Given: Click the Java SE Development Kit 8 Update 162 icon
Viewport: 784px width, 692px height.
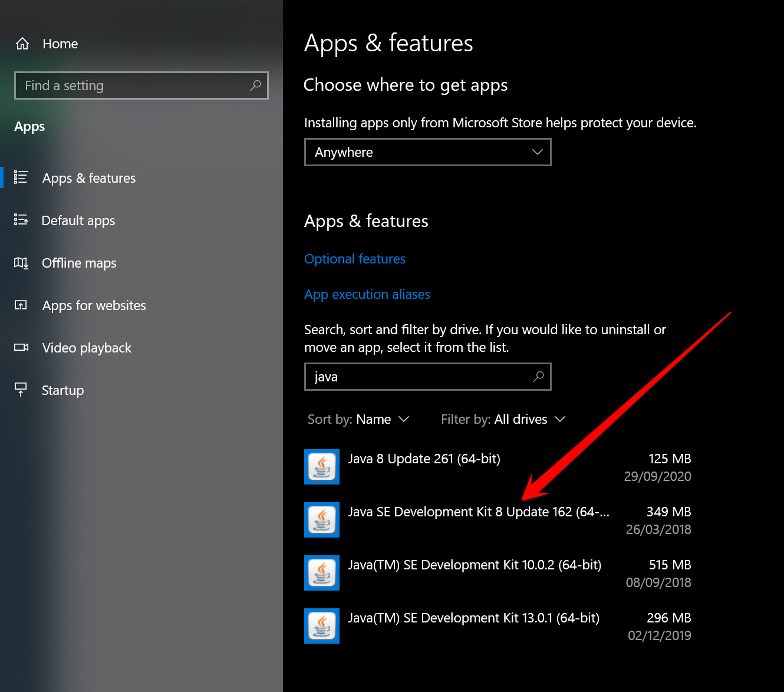Looking at the screenshot, I should coord(322,520).
